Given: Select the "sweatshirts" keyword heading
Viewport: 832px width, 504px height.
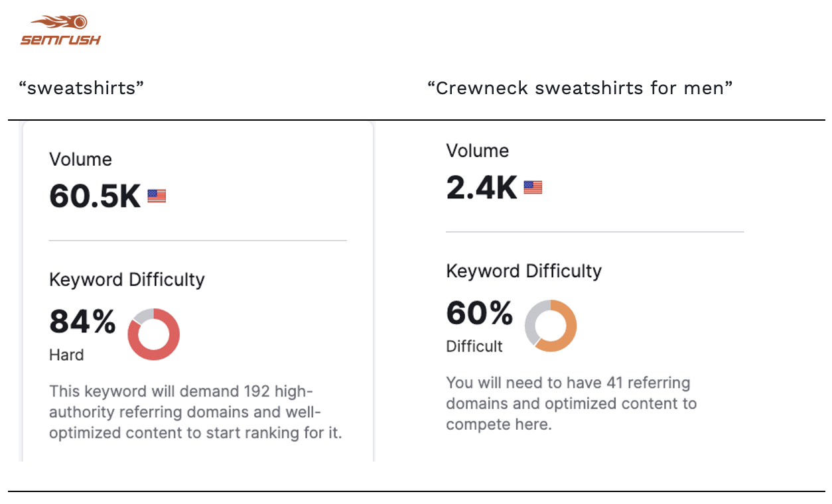Looking at the screenshot, I should (x=82, y=88).
